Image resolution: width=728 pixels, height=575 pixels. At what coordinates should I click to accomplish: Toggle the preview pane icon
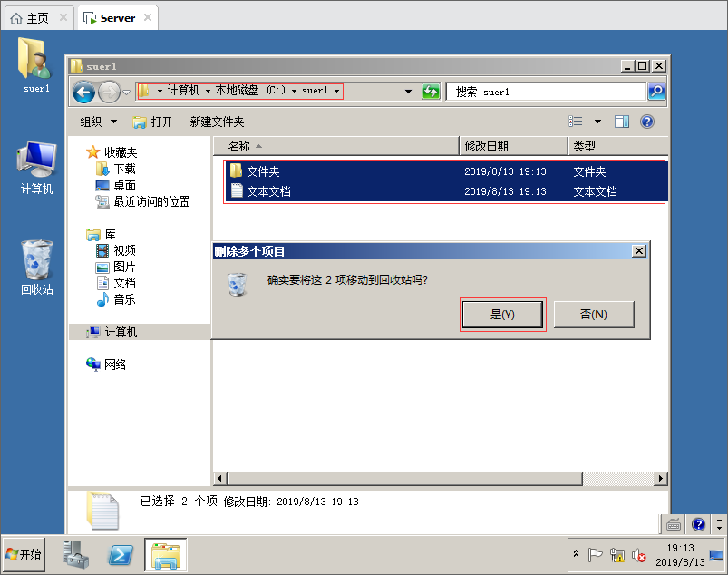tap(622, 122)
